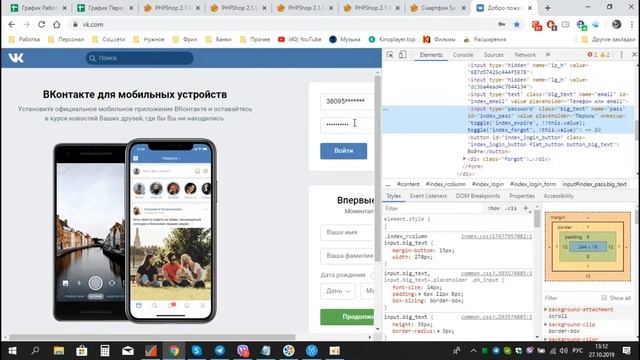Screen dimensions: 640x360
Task: Expand background-clip computed property
Action: [x=546, y=324]
